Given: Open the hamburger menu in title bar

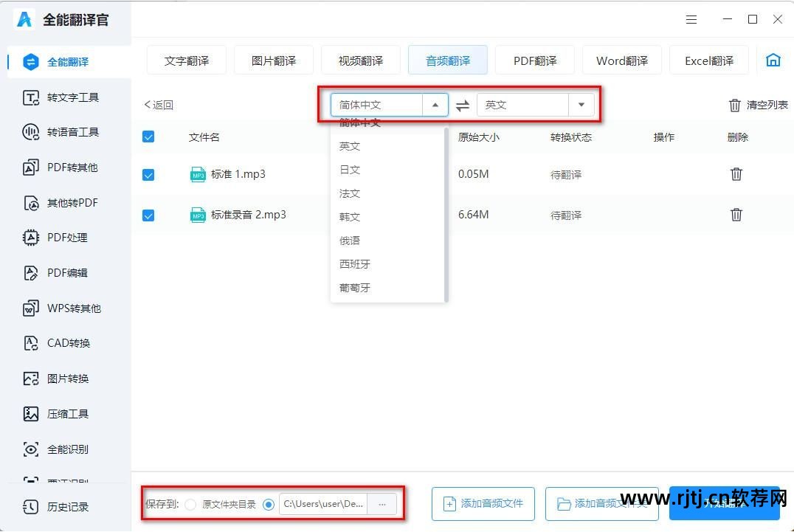Looking at the screenshot, I should [691, 20].
